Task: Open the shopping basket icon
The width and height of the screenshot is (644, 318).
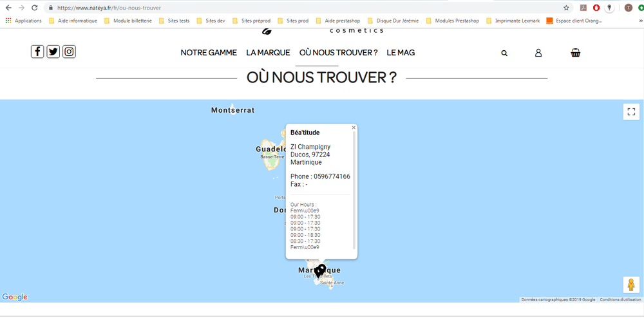Action: [575, 53]
